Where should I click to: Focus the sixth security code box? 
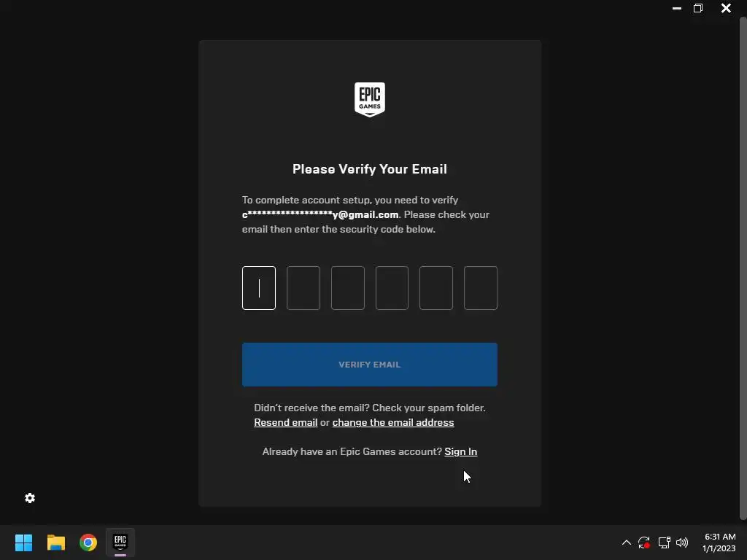click(x=481, y=288)
